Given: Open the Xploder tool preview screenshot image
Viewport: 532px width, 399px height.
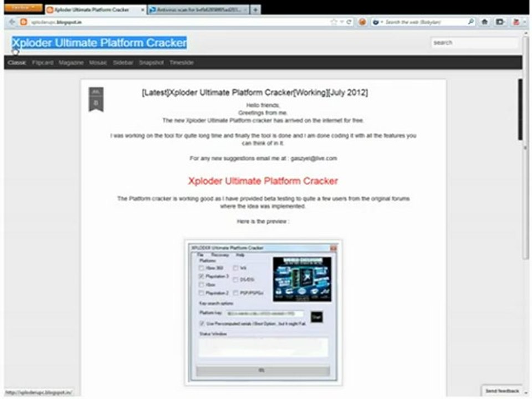Looking at the screenshot, I should (x=263, y=313).
